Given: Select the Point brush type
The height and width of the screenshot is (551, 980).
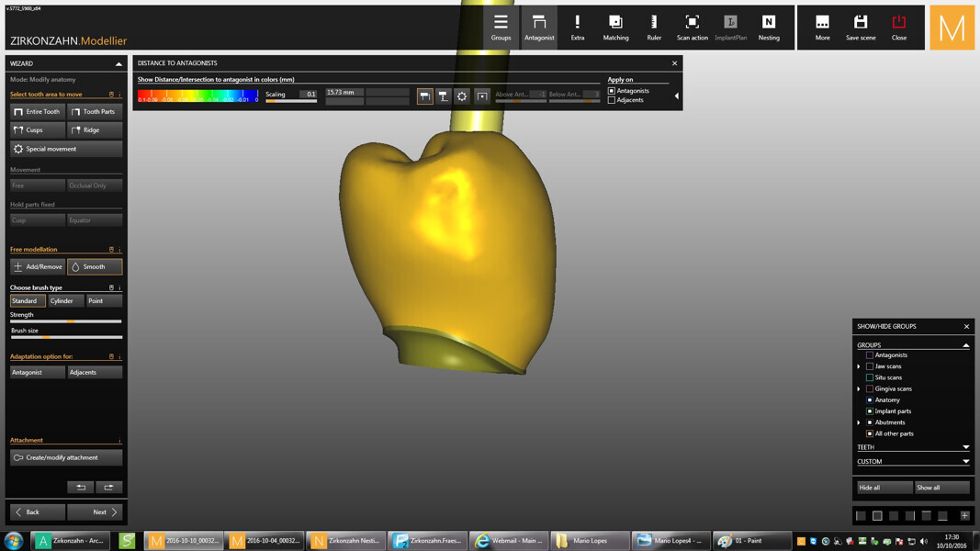Looking at the screenshot, I should [x=103, y=301].
